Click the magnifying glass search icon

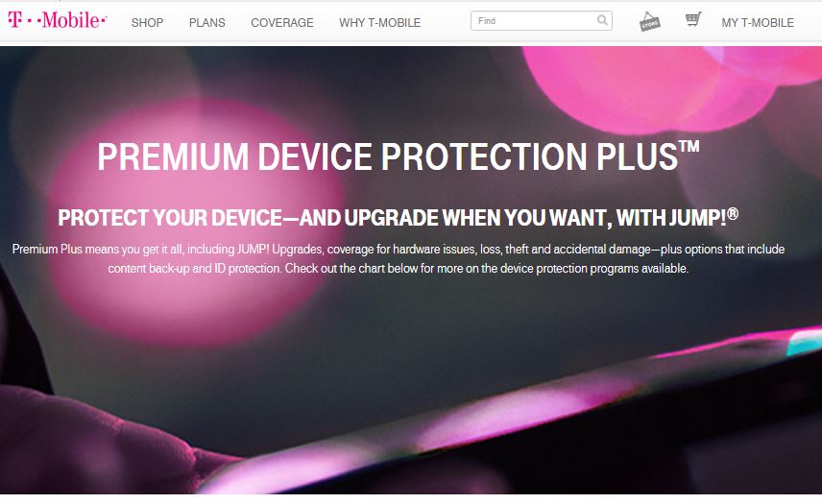603,20
